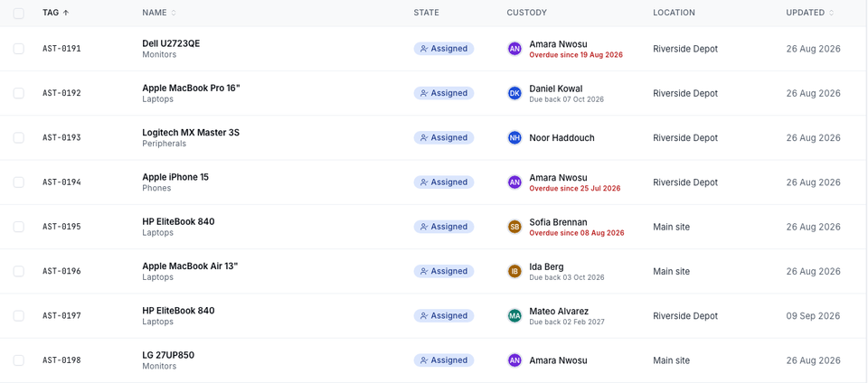Click "Overdue since 25 Jul 2026"
Screen dimensions: 868x383
(x=575, y=189)
